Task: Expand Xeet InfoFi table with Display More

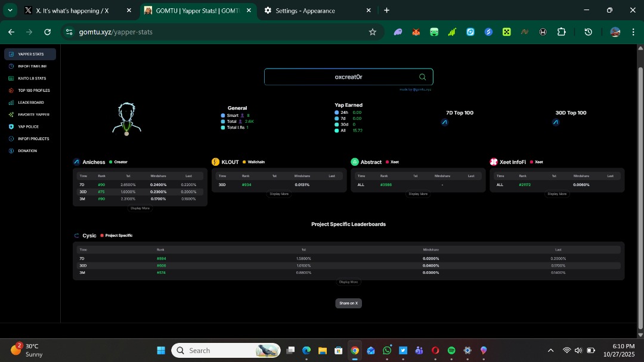Action: click(558, 194)
